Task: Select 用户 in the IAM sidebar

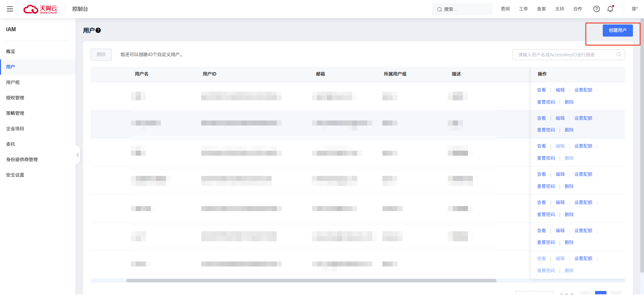Action: 38,67
